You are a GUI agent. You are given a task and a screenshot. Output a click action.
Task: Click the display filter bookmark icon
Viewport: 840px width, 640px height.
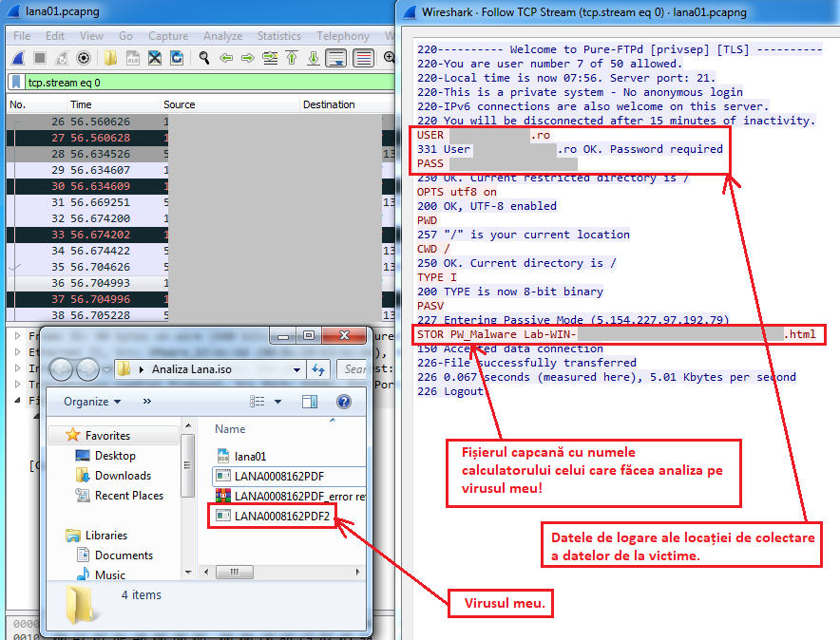[16, 82]
